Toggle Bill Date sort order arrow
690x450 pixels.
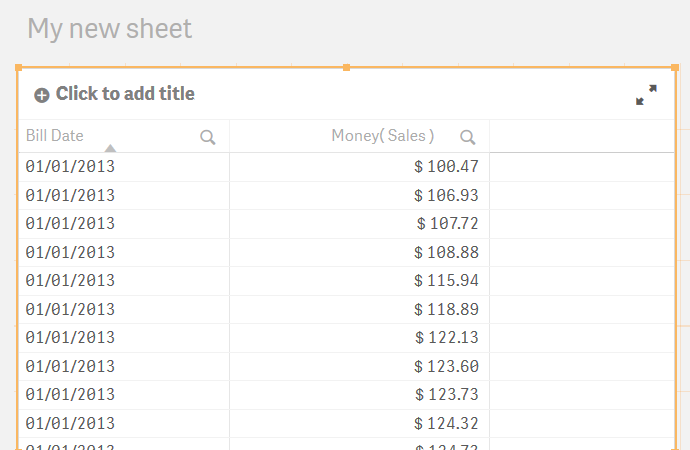tap(110, 148)
